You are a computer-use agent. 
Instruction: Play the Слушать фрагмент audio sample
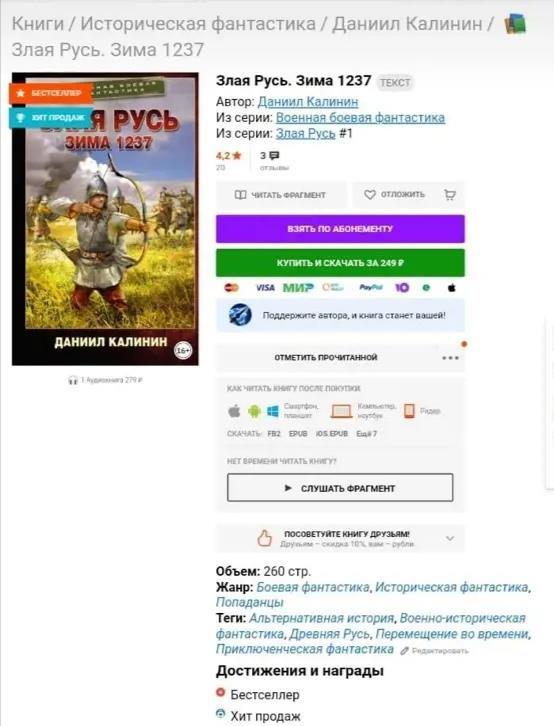click(x=340, y=488)
